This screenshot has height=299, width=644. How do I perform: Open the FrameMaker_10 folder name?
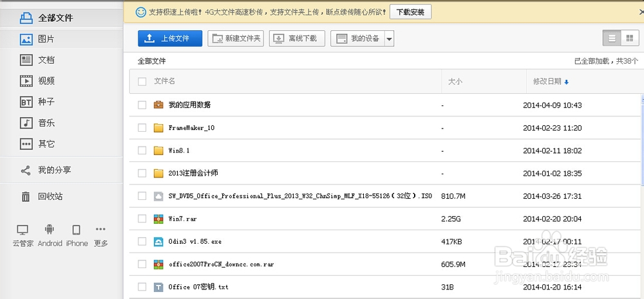click(x=191, y=128)
